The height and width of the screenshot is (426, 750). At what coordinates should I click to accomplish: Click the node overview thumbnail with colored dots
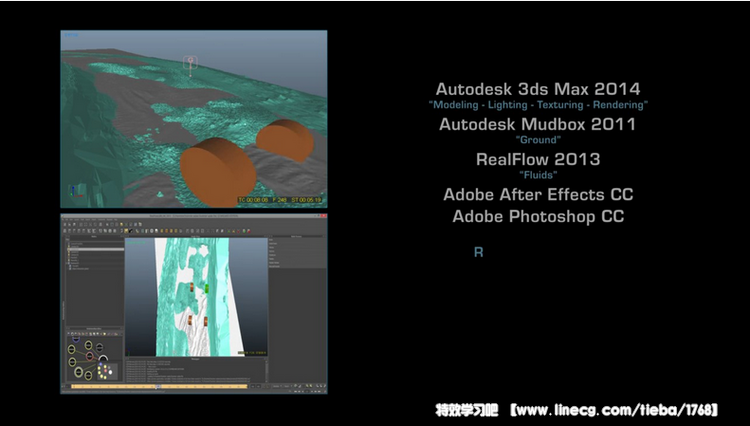pos(107,371)
